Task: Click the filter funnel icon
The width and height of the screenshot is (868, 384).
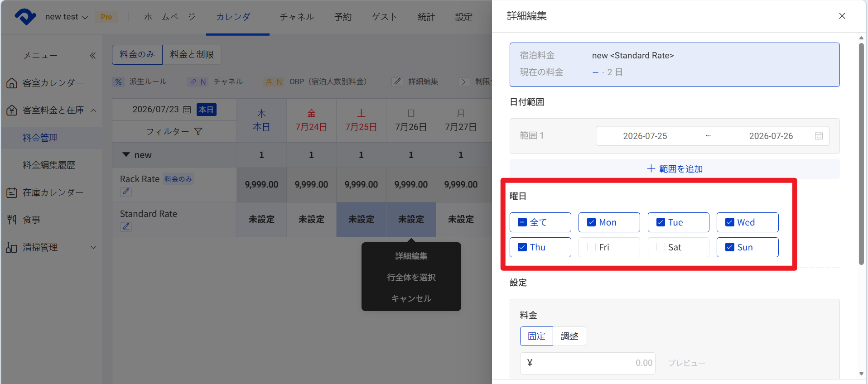Action: coord(198,131)
